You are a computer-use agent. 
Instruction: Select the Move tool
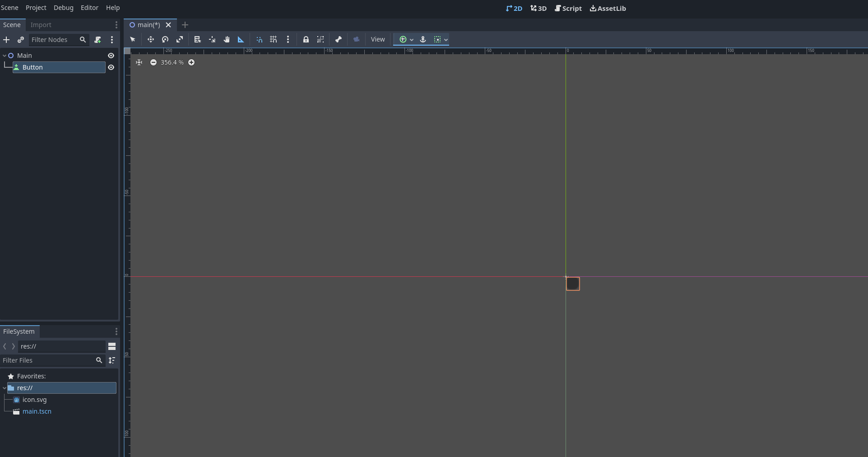point(150,40)
